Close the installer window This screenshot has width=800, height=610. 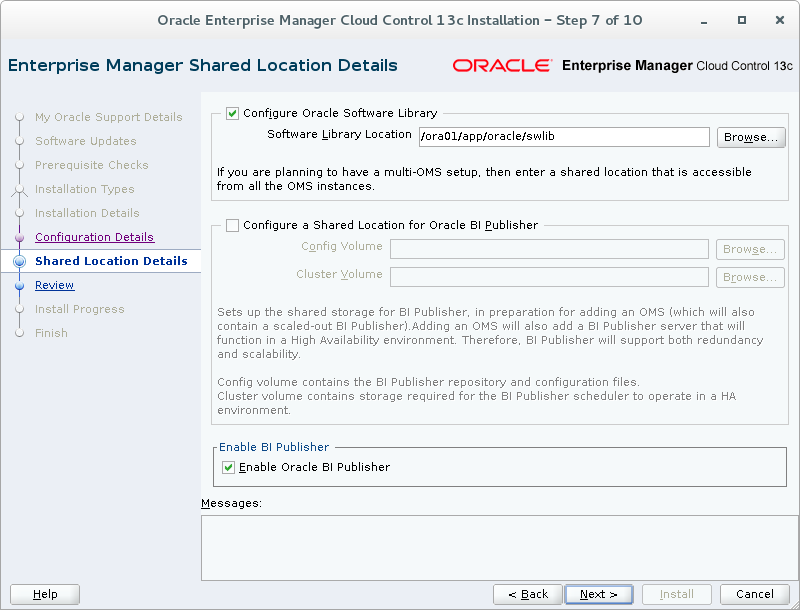pos(780,20)
